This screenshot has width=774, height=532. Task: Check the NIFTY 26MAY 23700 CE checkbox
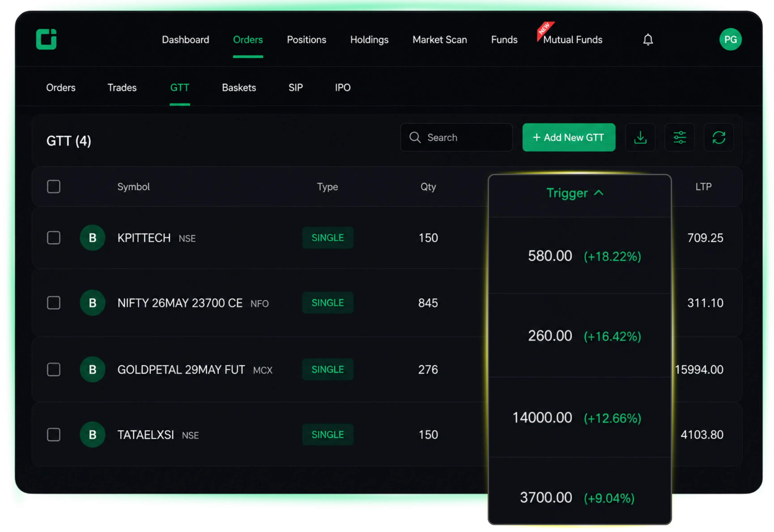53,303
